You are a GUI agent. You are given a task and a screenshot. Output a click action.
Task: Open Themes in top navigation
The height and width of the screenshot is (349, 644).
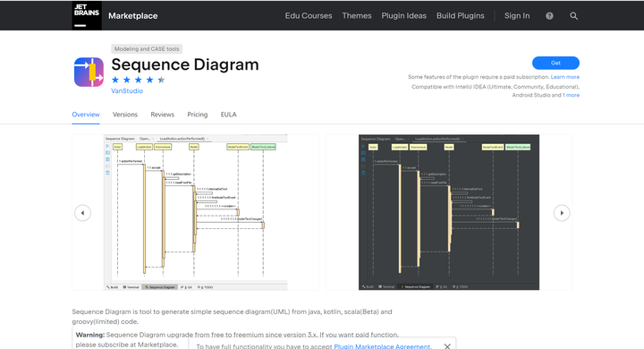[357, 15]
